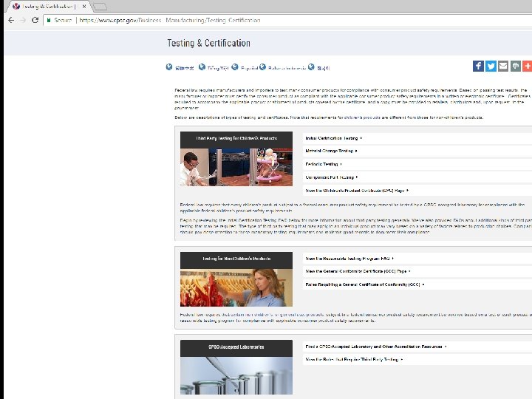This screenshot has width=532, height=399.
Task: Open more sharing options plus icon
Action: point(528,66)
